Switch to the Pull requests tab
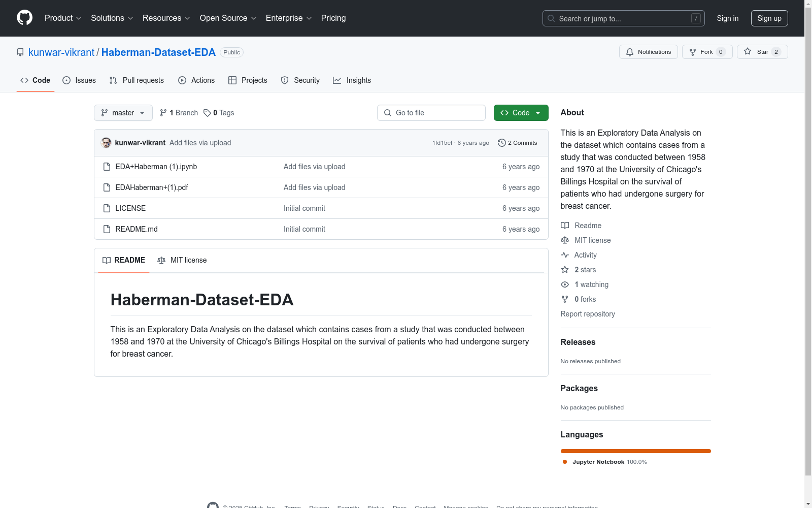This screenshot has height=508, width=812. pyautogui.click(x=137, y=80)
